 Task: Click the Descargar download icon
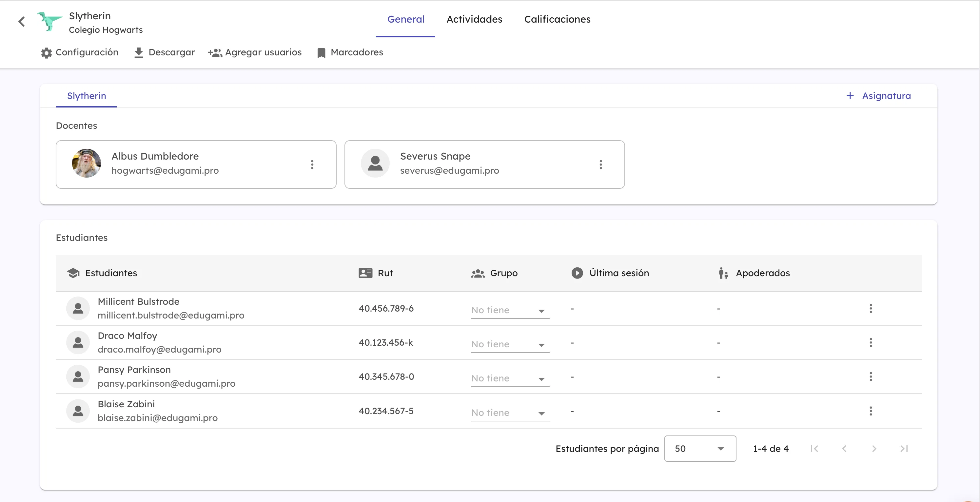(139, 52)
